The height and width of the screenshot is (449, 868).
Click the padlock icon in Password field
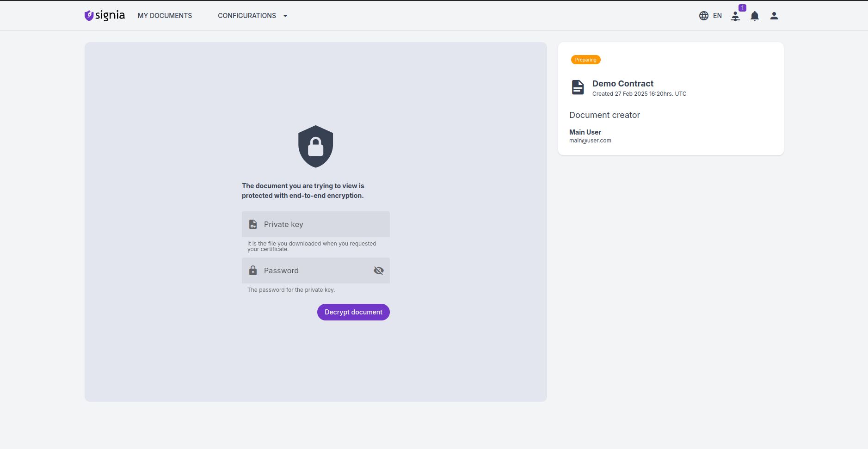[x=253, y=271]
